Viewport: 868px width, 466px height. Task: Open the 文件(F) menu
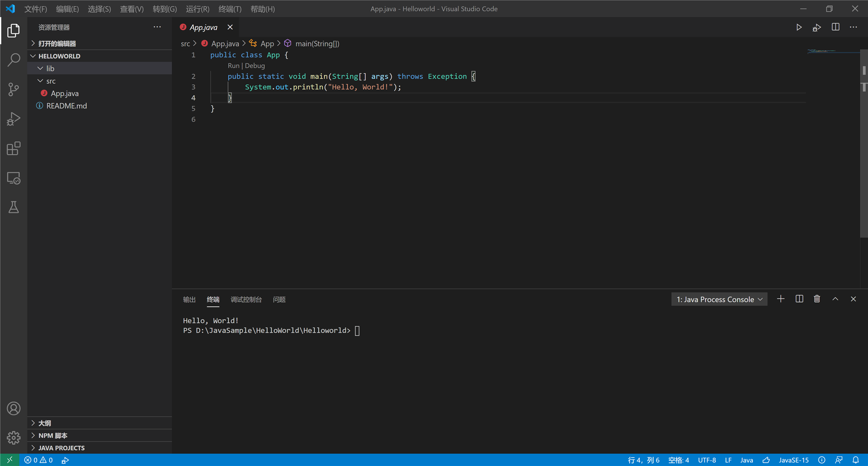click(x=36, y=9)
